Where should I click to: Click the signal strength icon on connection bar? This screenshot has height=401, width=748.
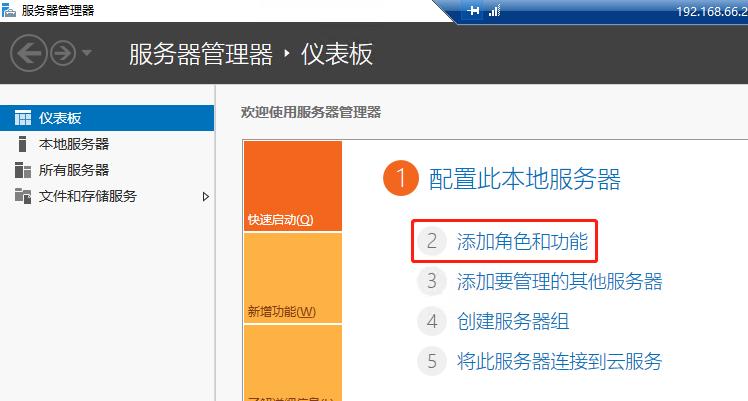pyautogui.click(x=494, y=10)
